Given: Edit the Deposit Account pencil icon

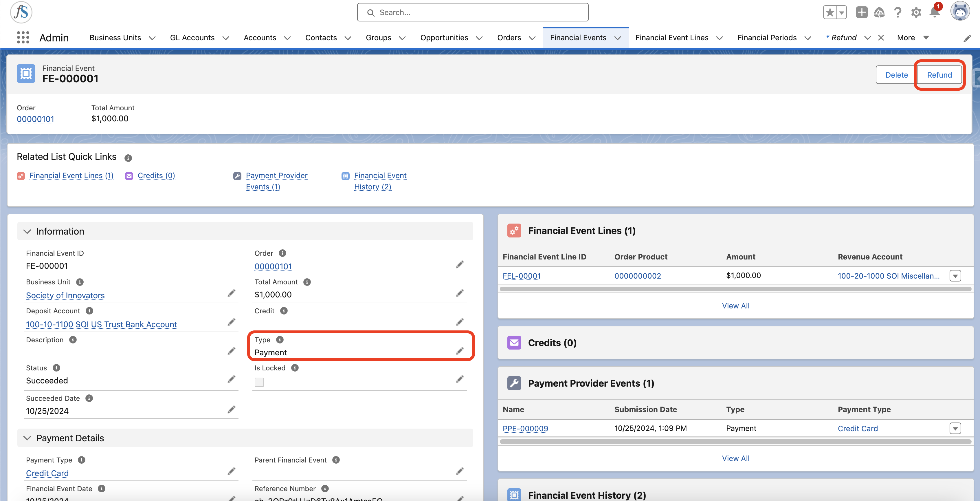Looking at the screenshot, I should point(231,322).
